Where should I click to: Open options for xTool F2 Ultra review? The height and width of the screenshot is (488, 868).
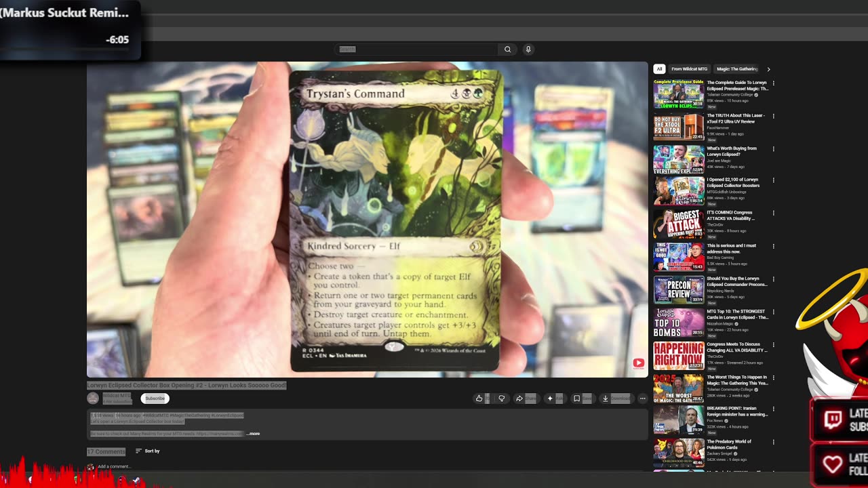coord(773,116)
